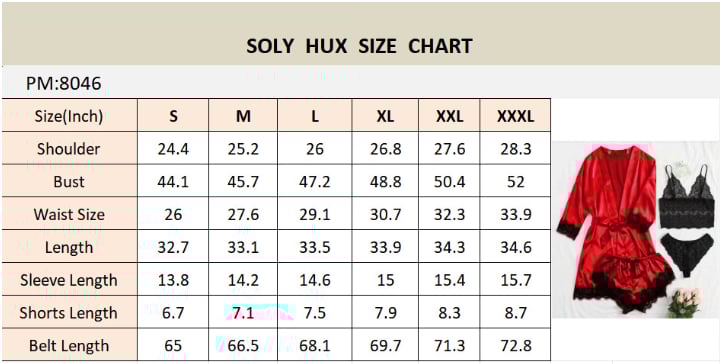Image resolution: width=720 pixels, height=364 pixels.
Task: Click the flower bouquet in the photo
Action: click(685, 302)
